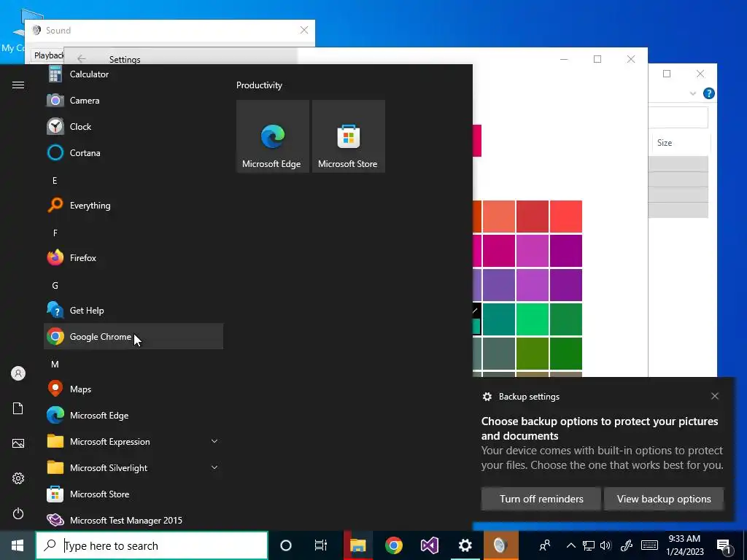Go back in the Settings window
The image size is (747, 560).
pos(82,59)
